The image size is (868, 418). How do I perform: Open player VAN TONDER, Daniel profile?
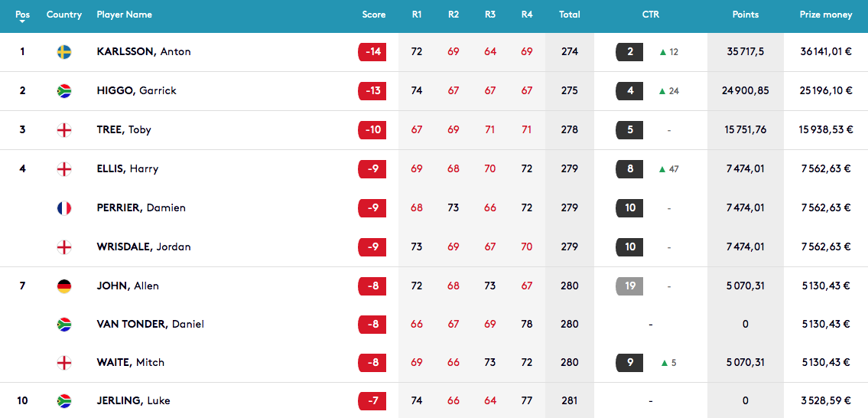150,325
